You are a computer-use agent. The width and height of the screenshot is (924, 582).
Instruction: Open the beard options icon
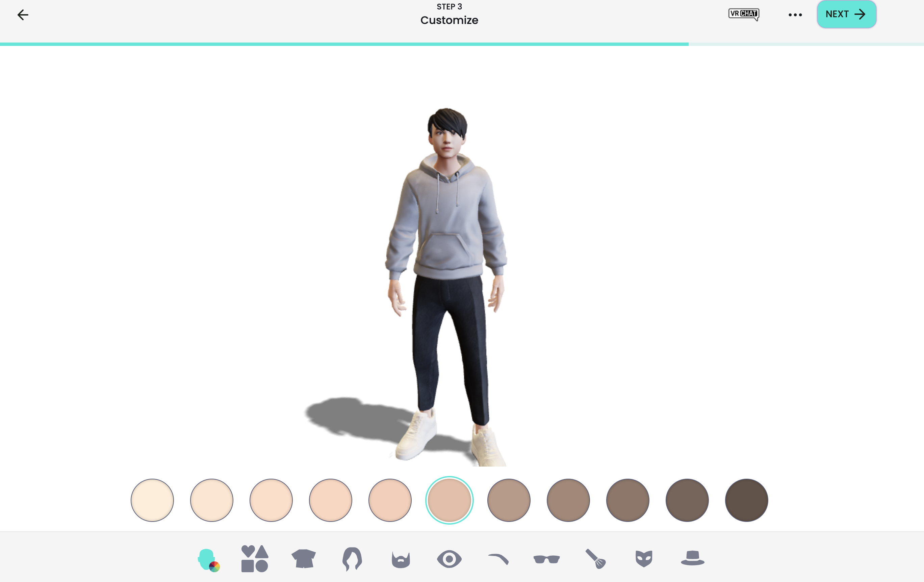401,560
